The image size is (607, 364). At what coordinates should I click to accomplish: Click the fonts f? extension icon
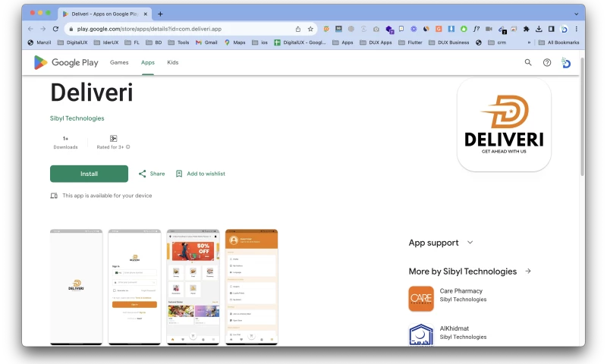tap(476, 29)
